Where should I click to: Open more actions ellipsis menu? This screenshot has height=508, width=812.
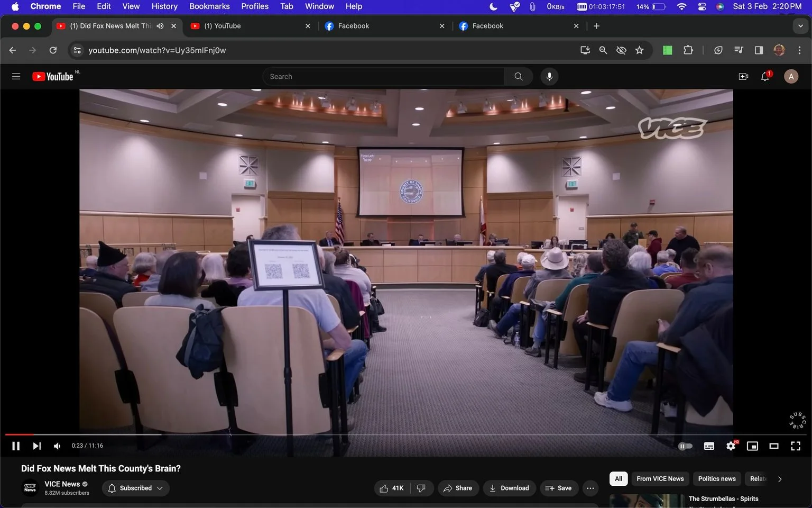pyautogui.click(x=590, y=488)
